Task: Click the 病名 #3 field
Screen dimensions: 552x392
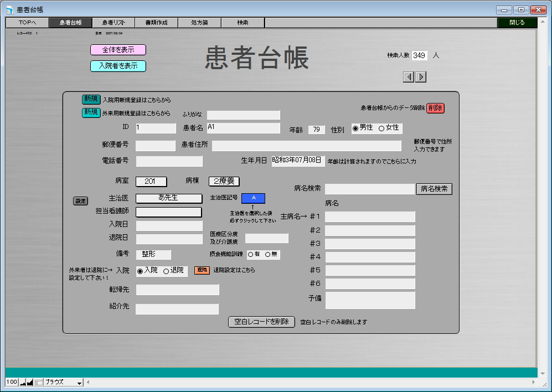Action: [370, 244]
